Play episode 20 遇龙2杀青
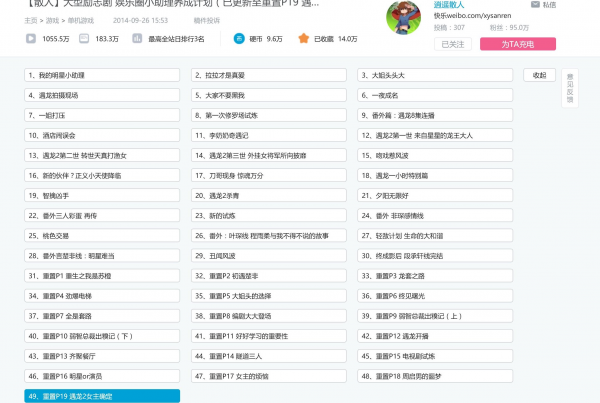Screen dimensions: 600x403 [x=269, y=195]
